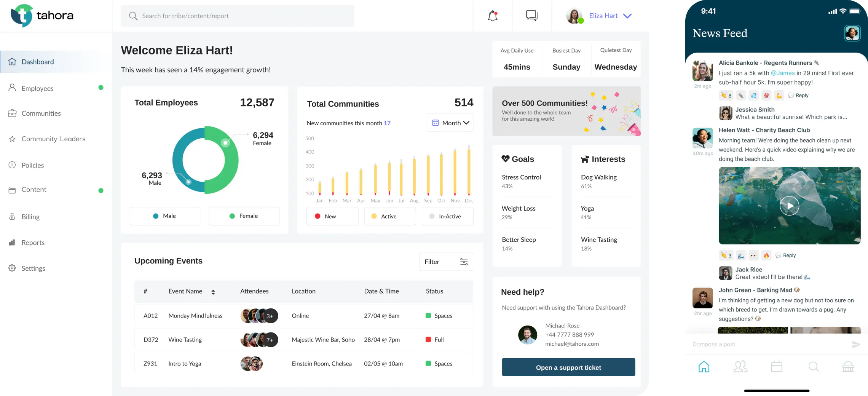Screen dimensions: 868x396
Task: Expand the Month period dropdown
Action: coord(450,123)
